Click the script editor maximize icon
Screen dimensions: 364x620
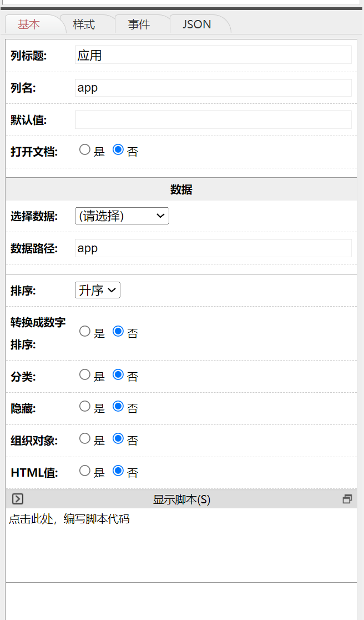pyautogui.click(x=347, y=499)
